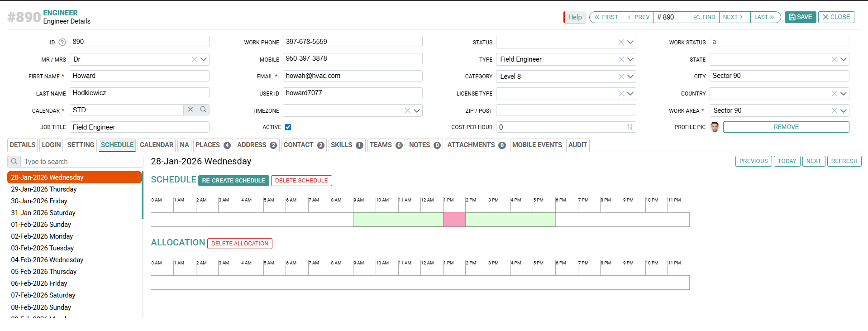
Task: Select 04-Feb-2026 Wednesday in date list
Action: 47,260
